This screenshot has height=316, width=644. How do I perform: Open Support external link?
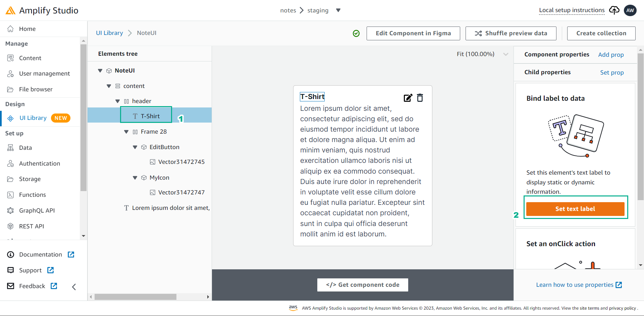[51, 270]
